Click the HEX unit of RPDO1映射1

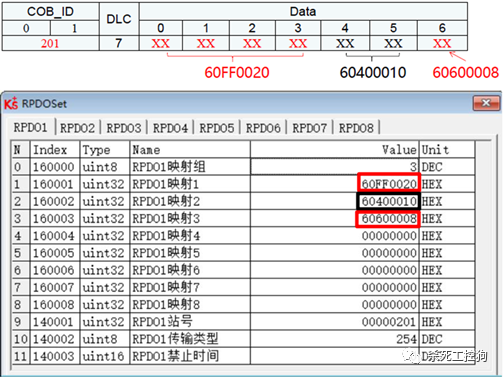(x=447, y=184)
